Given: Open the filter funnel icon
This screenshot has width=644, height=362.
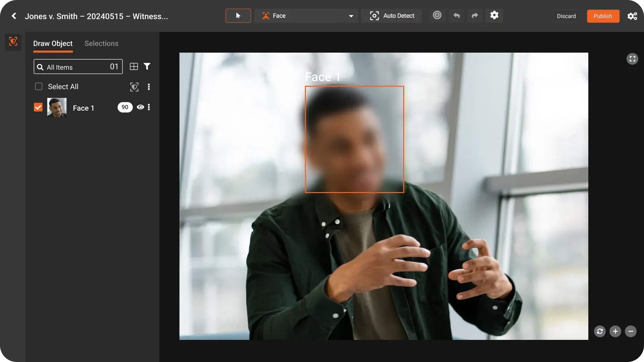Looking at the screenshot, I should tap(147, 66).
